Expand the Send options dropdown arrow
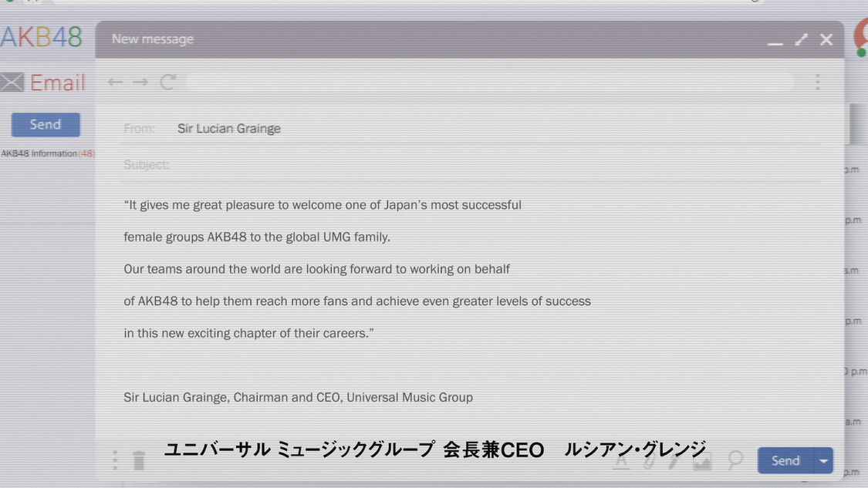The height and width of the screenshot is (488, 868). click(x=823, y=461)
